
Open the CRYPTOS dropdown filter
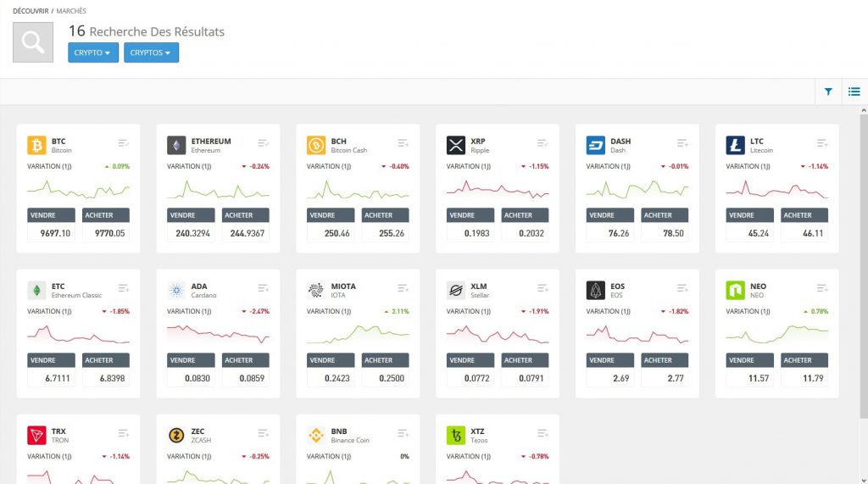[151, 53]
